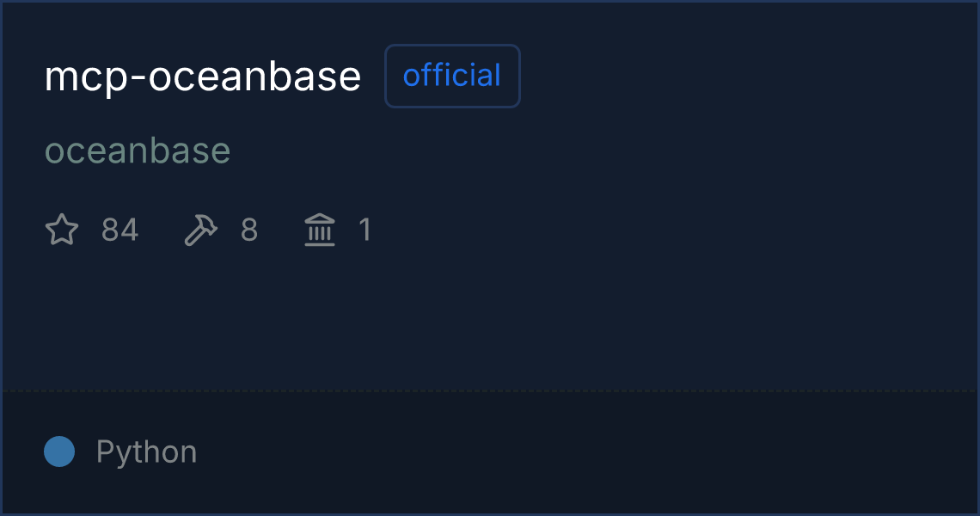Click the star count 84
Image resolution: width=980 pixels, height=516 pixels.
coord(119,230)
